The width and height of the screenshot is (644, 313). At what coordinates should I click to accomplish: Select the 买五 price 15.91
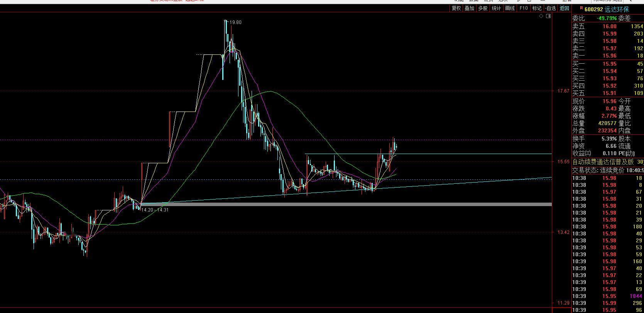(x=610, y=93)
